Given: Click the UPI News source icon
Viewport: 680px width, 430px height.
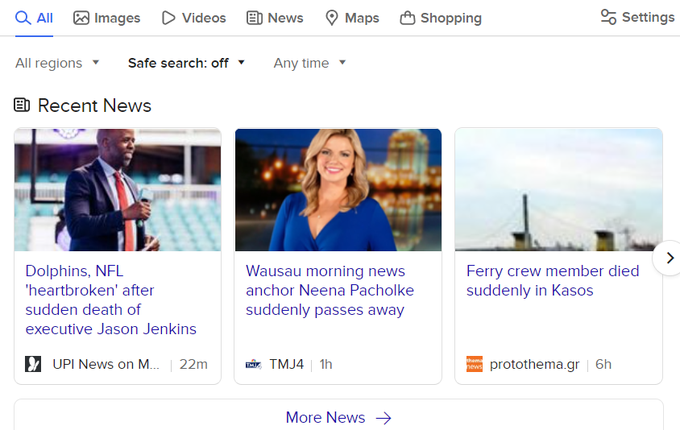Looking at the screenshot, I should (x=33, y=364).
